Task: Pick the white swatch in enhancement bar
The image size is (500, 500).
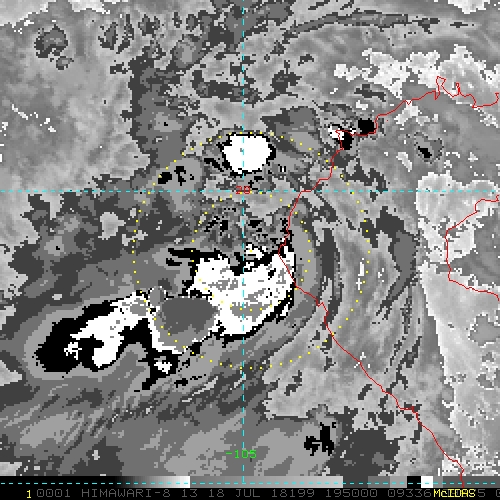Action: click(x=427, y=482)
